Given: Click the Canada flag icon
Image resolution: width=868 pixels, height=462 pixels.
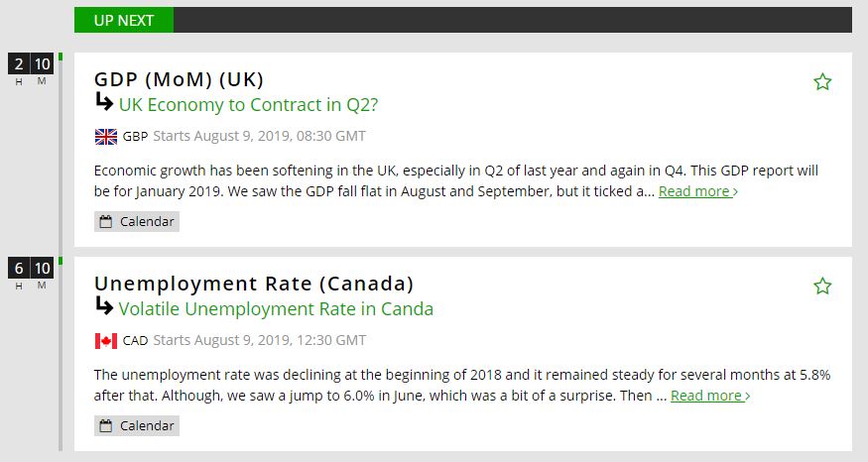Looking at the screenshot, I should tap(105, 340).
